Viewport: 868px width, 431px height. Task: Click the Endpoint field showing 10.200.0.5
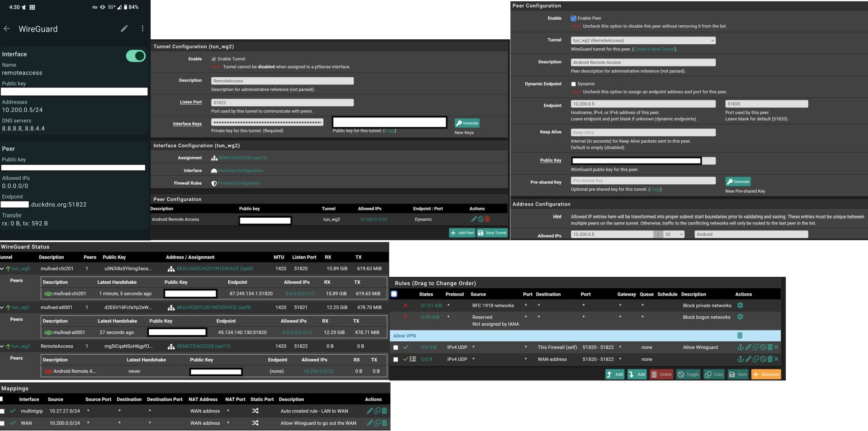tap(643, 104)
